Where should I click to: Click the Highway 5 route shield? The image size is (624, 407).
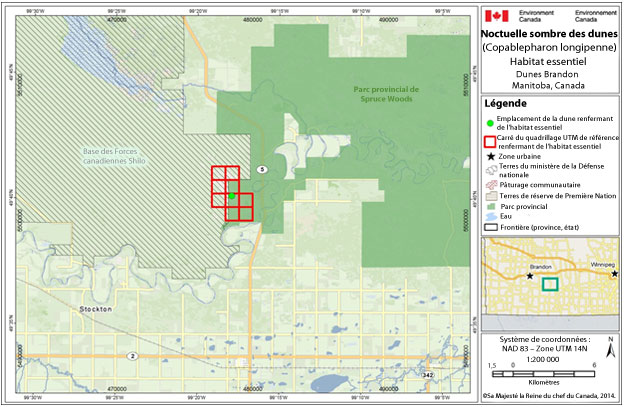[x=260, y=169]
